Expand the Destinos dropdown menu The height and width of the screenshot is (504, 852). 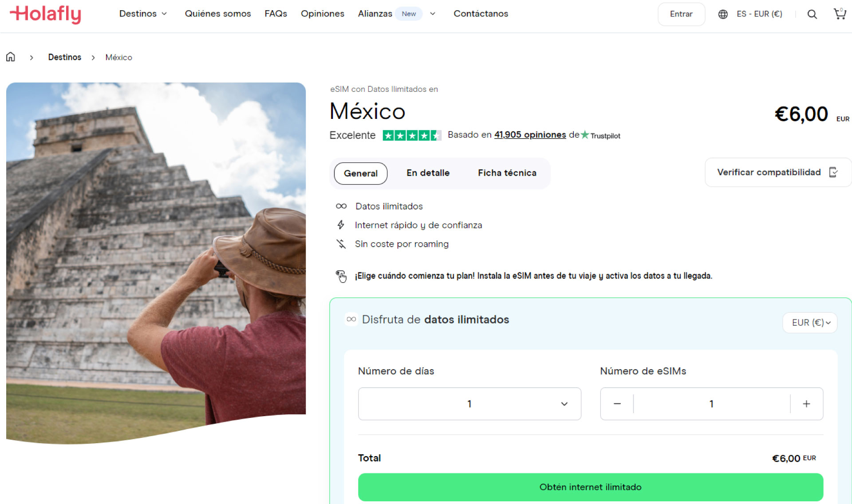[143, 14]
